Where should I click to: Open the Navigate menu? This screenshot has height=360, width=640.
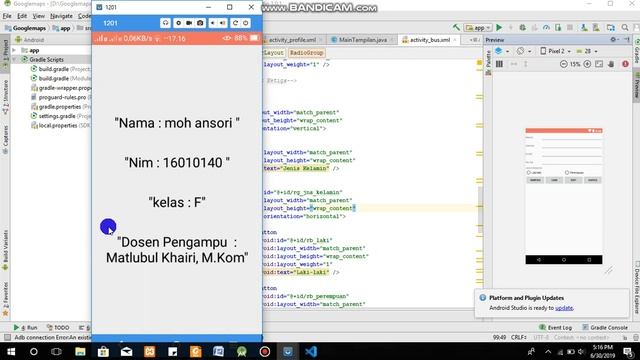[x=61, y=16]
